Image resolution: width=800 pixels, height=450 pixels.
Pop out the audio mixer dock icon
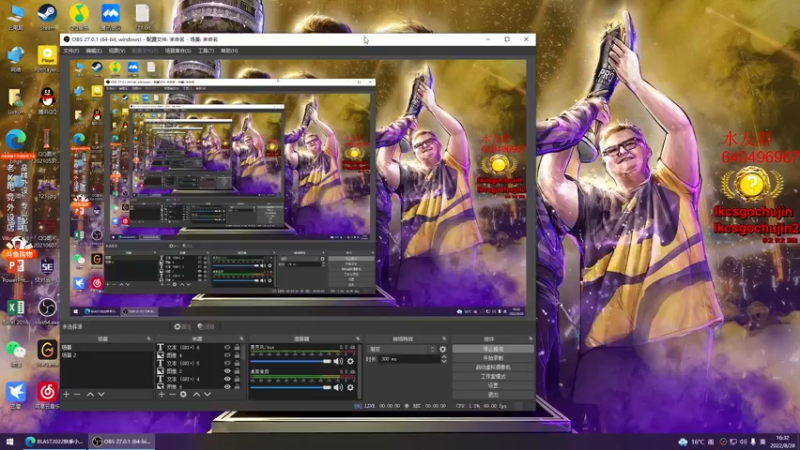click(x=358, y=339)
